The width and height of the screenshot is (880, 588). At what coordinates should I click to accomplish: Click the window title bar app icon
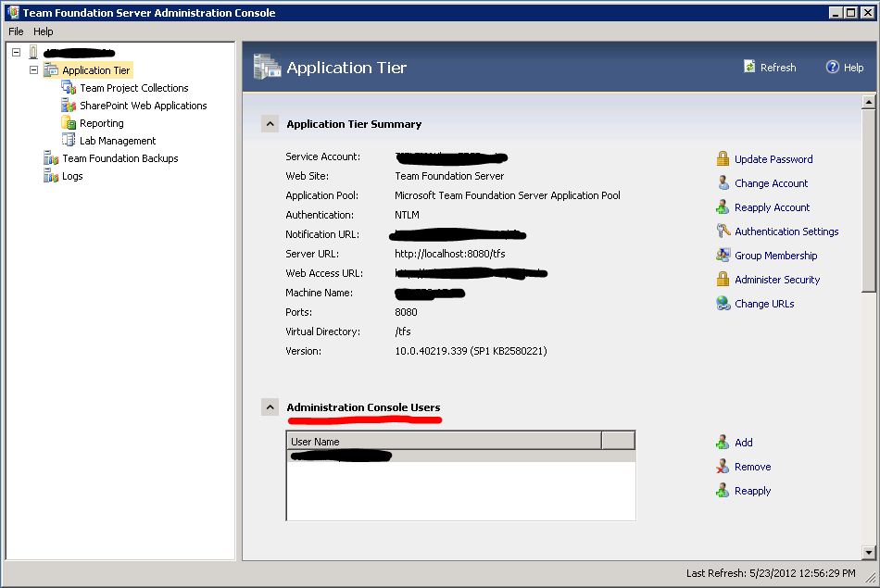[13, 12]
